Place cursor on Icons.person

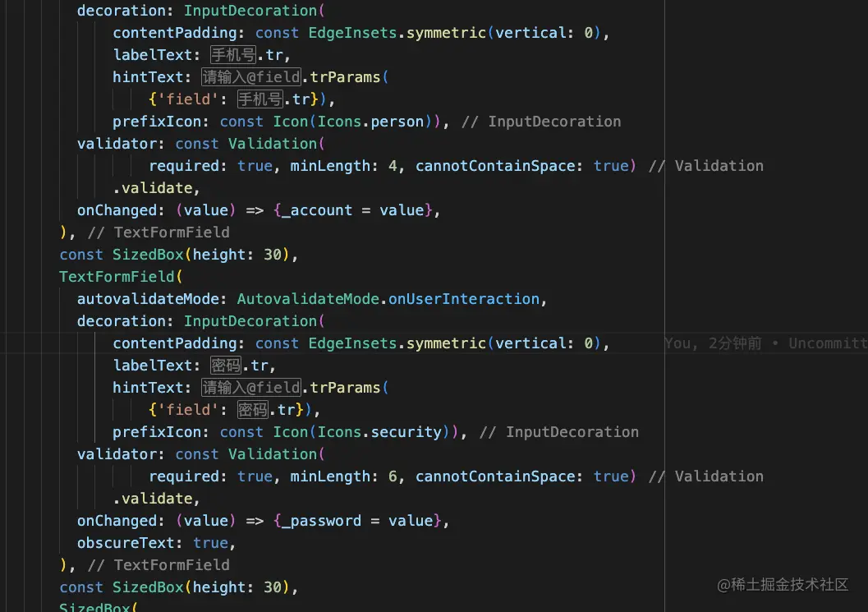click(370, 122)
